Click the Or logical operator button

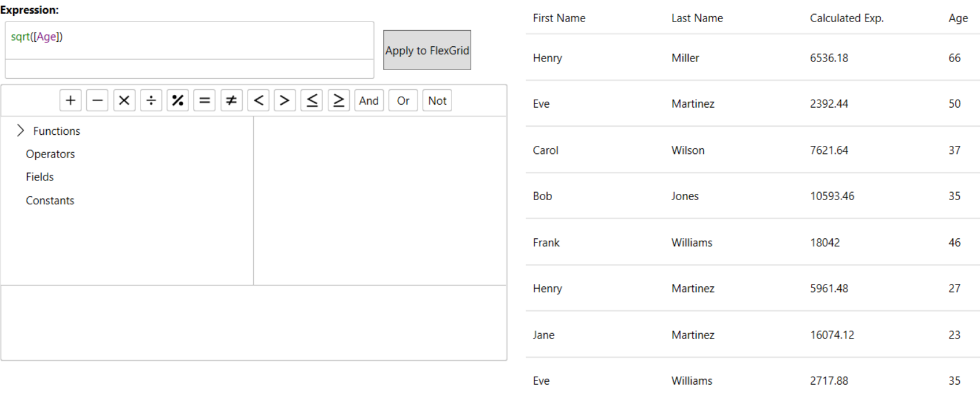[x=403, y=100]
